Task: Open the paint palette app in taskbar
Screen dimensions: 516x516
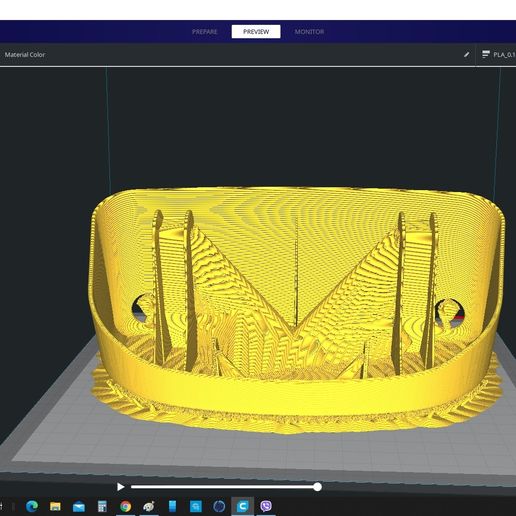Action: [149, 507]
